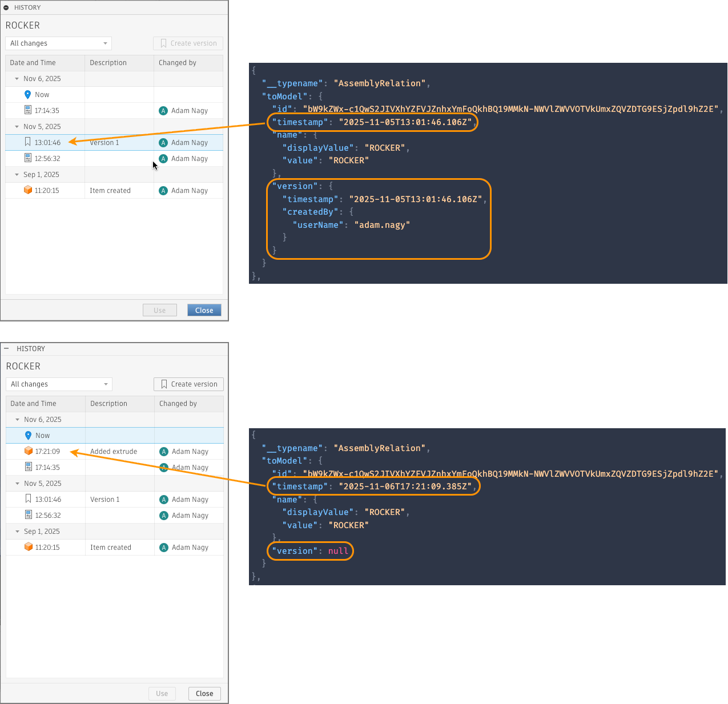
Task: Click the bookmark icon in the highlighted 13:01:46 row
Action: [x=27, y=142]
